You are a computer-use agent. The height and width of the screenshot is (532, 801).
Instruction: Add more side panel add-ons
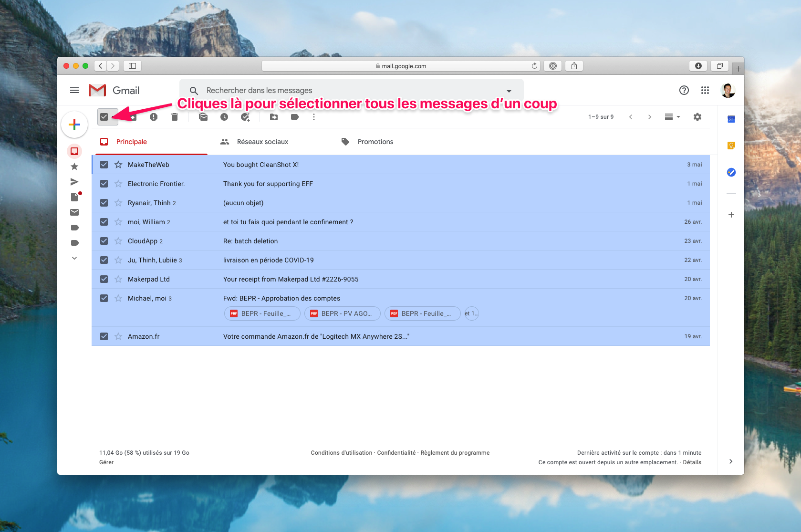(x=731, y=215)
